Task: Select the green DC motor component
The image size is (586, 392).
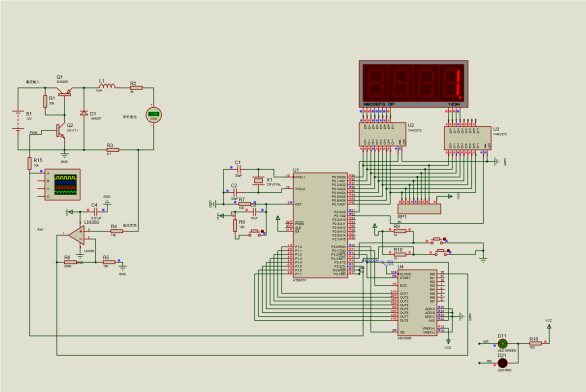Action: (x=153, y=115)
